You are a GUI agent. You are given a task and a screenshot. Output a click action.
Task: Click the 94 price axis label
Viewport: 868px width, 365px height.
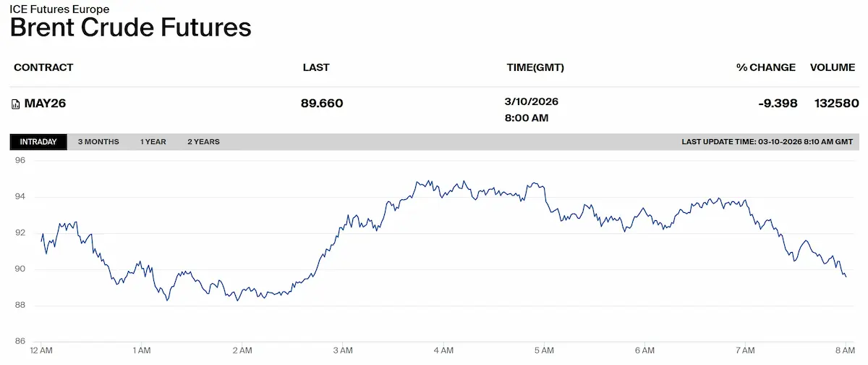(20, 197)
